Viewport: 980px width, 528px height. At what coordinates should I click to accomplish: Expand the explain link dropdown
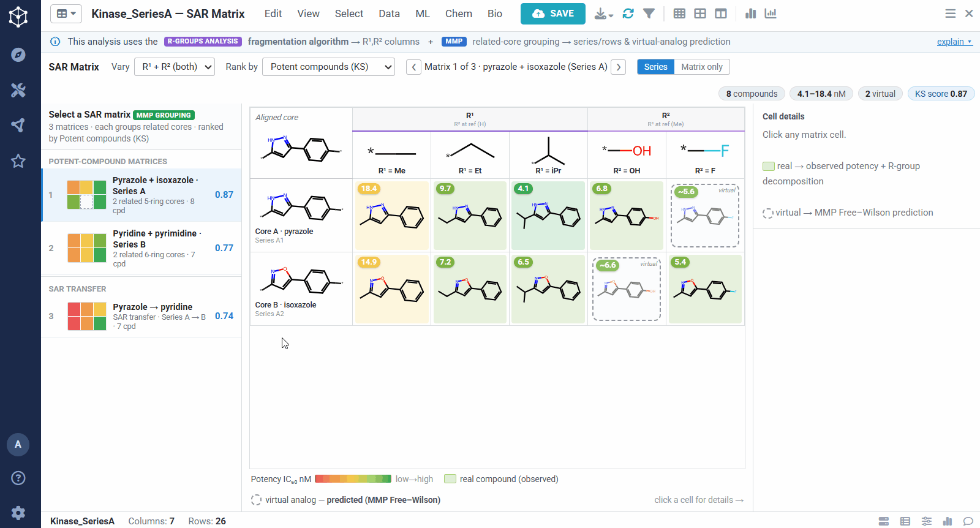click(x=954, y=42)
